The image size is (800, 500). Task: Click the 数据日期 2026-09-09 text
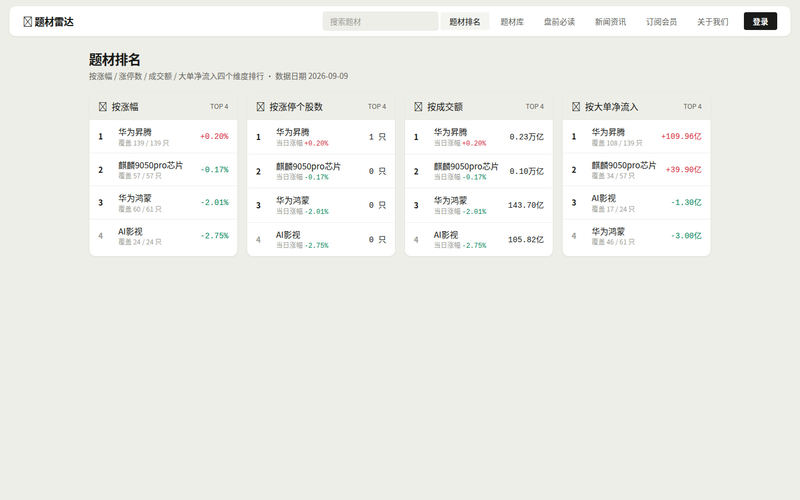312,76
